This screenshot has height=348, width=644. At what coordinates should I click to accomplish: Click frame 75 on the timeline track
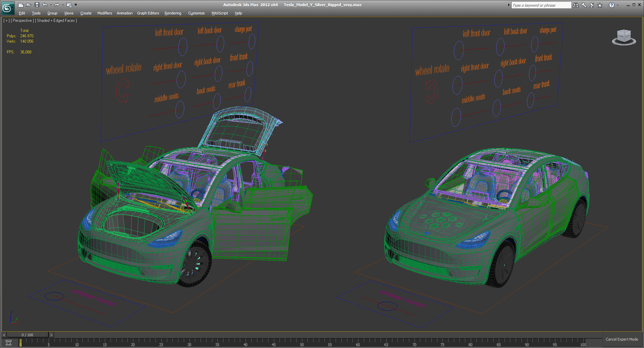(443, 342)
